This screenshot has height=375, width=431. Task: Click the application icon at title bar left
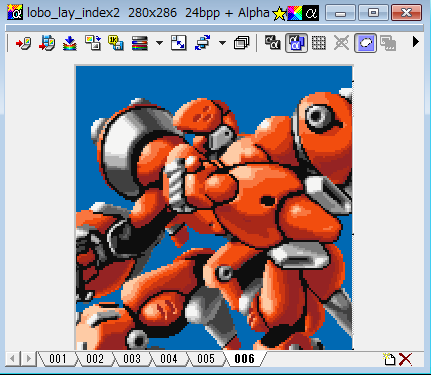click(15, 12)
